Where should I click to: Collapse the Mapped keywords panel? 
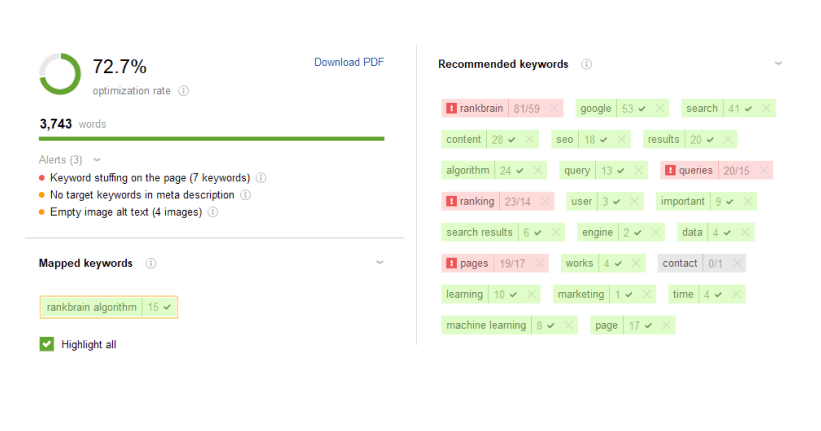click(380, 262)
